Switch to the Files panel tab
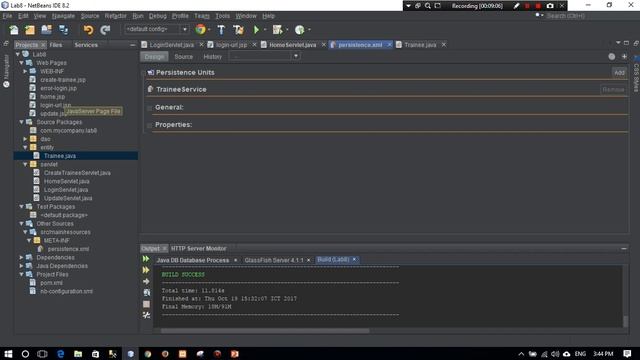 pyautogui.click(x=56, y=45)
